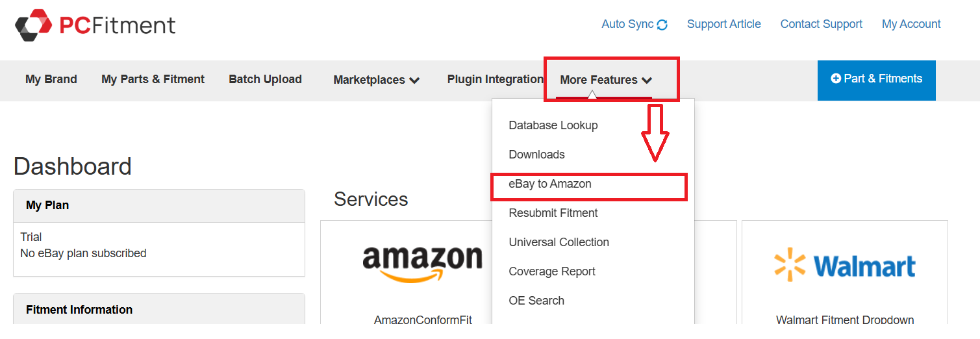Open Plugin Integration tab
Image resolution: width=980 pixels, height=339 pixels.
point(495,79)
